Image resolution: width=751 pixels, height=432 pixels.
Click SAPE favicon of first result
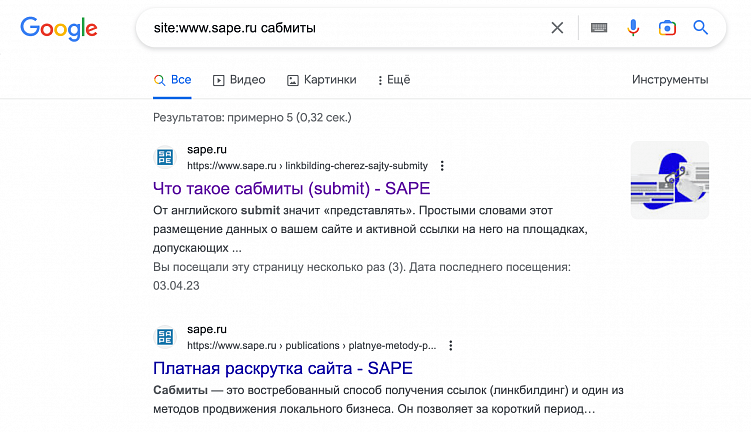tap(165, 157)
